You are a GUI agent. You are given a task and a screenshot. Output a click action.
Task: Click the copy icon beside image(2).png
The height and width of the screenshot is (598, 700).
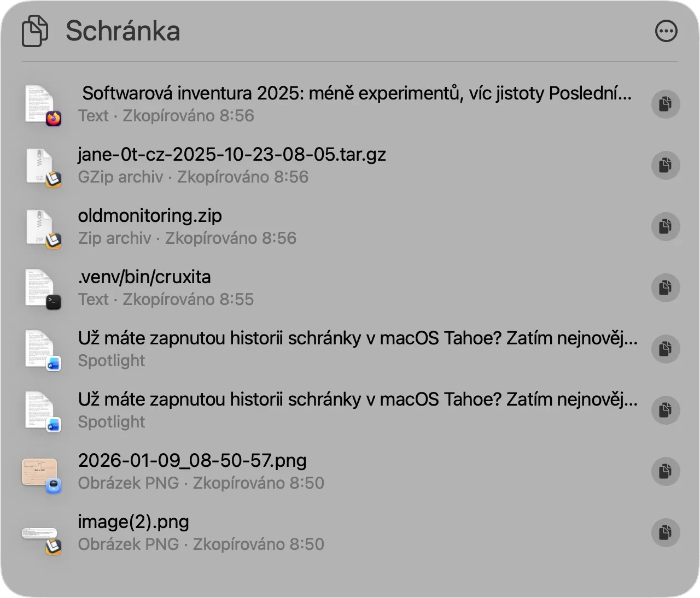[666, 532]
